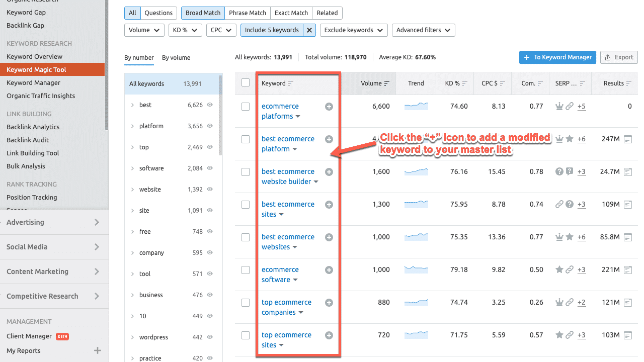644x362 pixels.
Task: Click the 'To Keyword Manager' button
Action: click(557, 57)
